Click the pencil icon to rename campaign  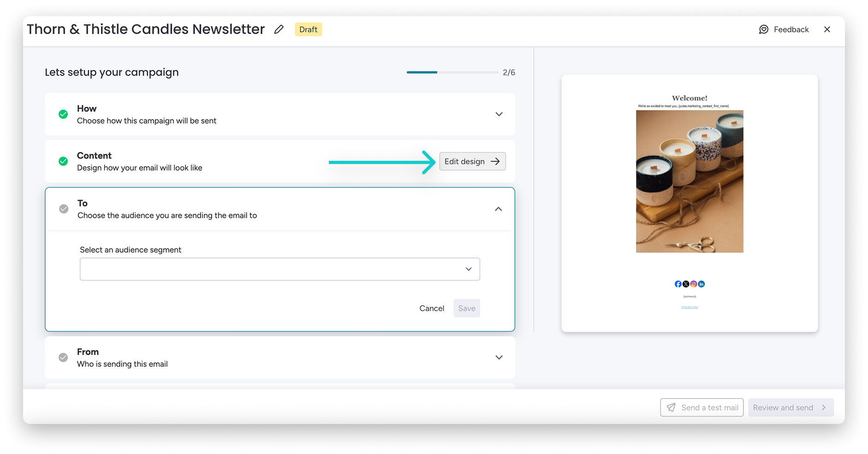(279, 30)
